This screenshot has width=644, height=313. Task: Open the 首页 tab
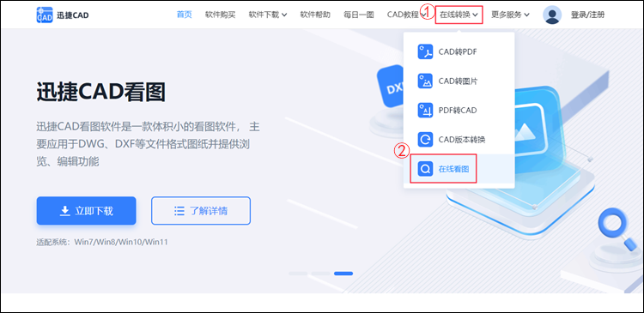184,15
